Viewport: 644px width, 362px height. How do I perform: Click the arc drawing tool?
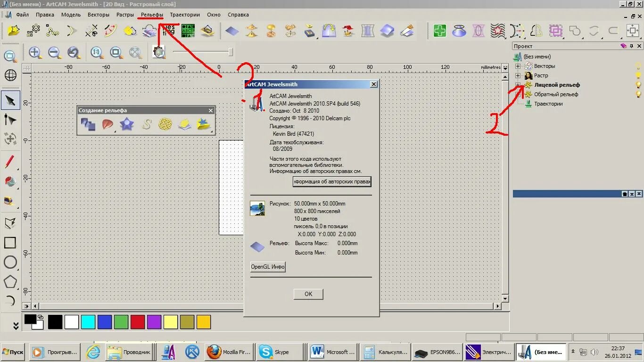[10, 301]
